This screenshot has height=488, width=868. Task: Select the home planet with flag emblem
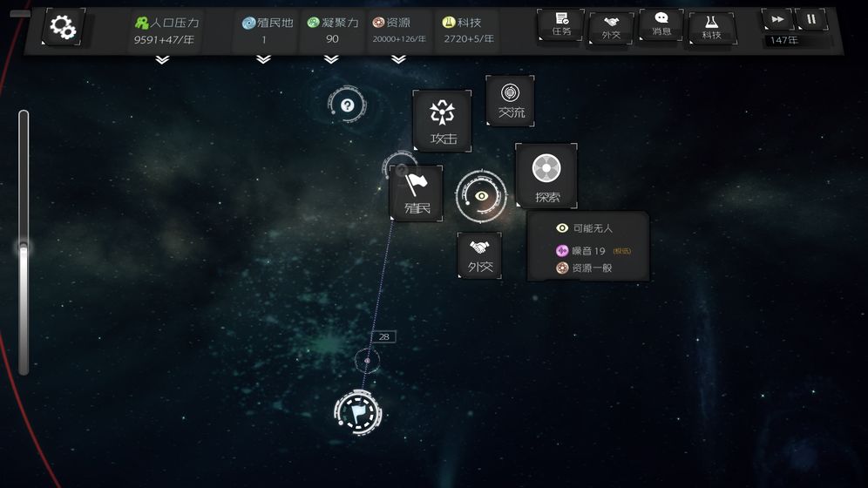358,409
